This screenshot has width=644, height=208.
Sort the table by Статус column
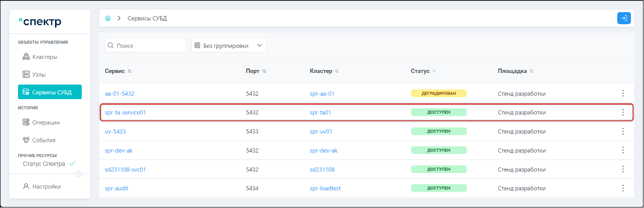click(434, 71)
